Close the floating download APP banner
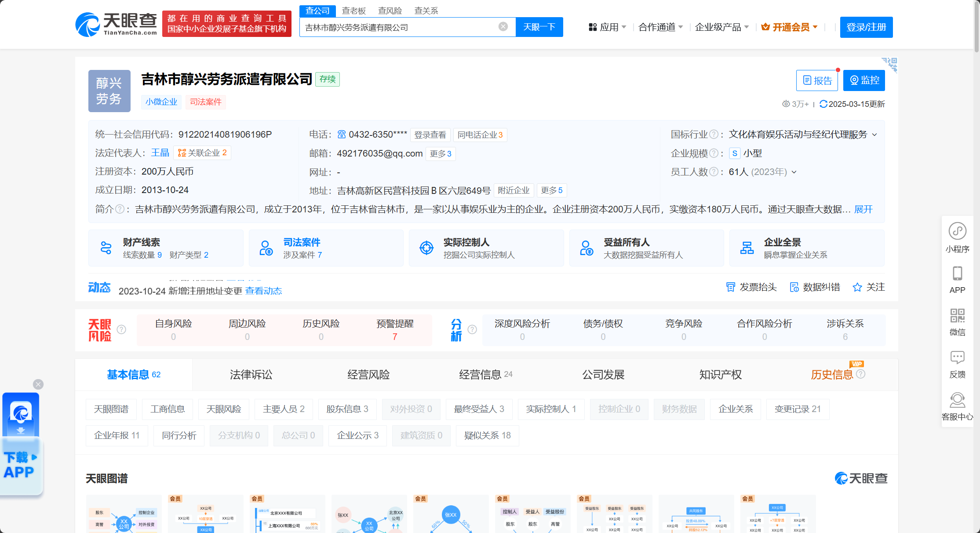Image resolution: width=980 pixels, height=533 pixels. pos(38,384)
